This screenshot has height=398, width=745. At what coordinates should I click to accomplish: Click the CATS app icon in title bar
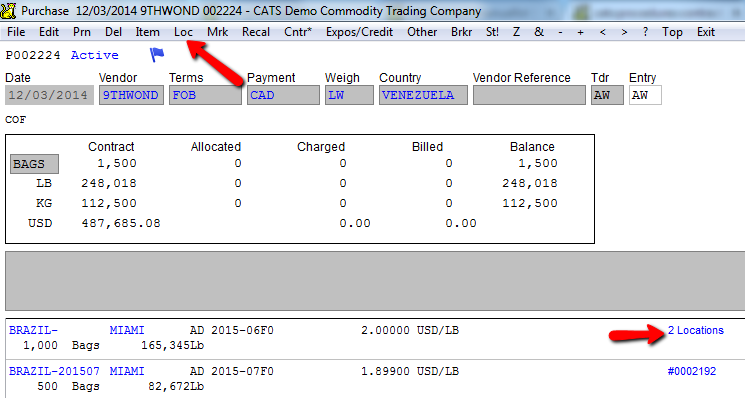click(9, 10)
